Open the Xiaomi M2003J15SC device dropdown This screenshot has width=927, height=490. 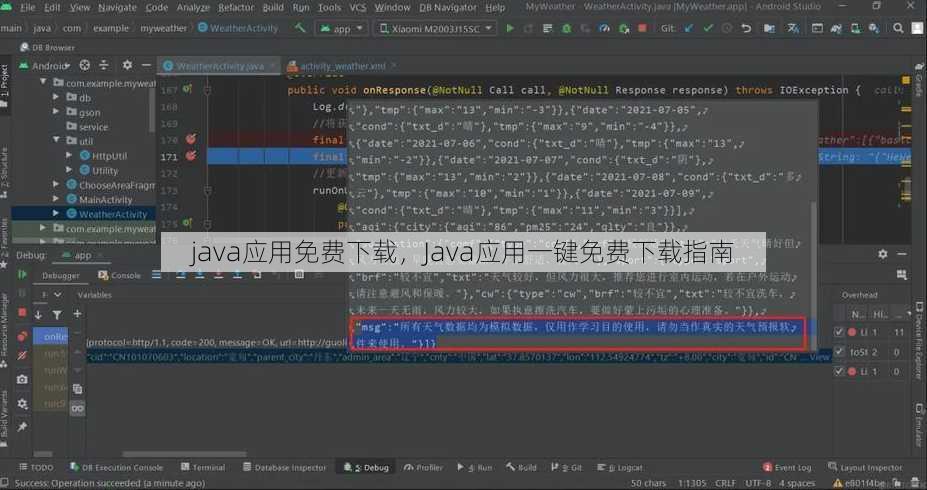click(435, 28)
